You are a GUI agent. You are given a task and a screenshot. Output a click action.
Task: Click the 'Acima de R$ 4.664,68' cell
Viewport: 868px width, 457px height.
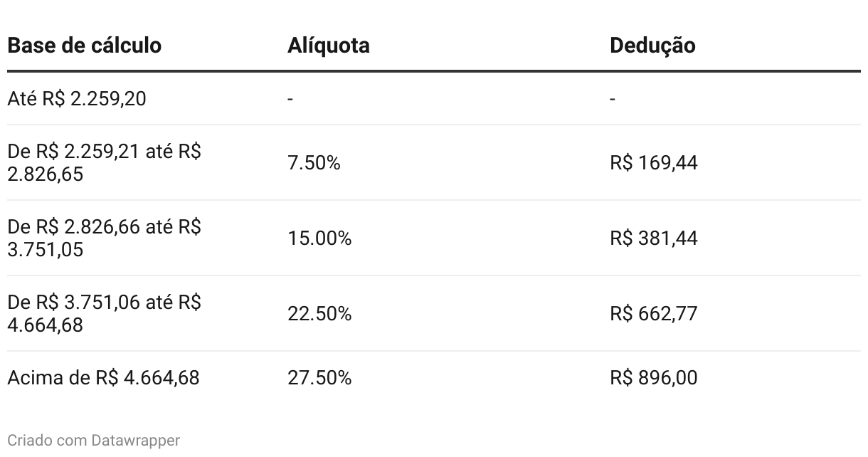click(x=103, y=377)
